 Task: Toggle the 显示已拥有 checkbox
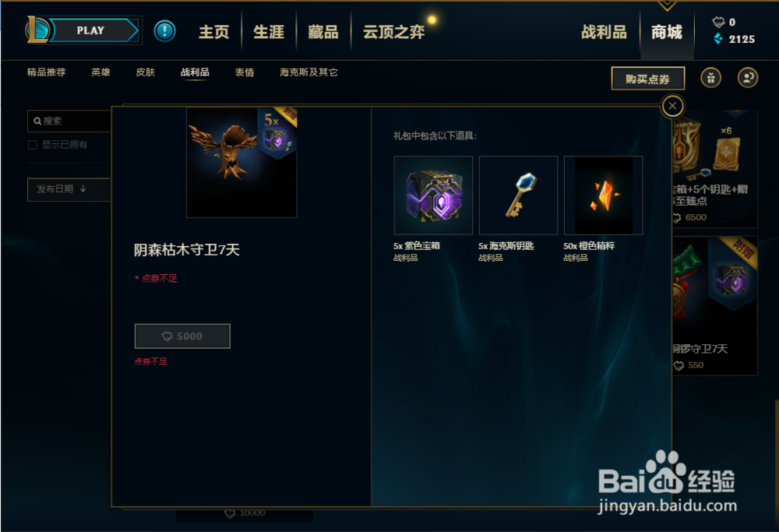click(x=33, y=145)
